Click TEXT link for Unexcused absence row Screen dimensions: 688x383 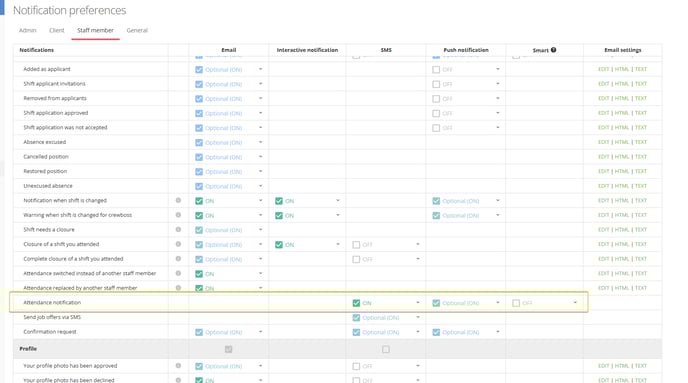(x=641, y=186)
